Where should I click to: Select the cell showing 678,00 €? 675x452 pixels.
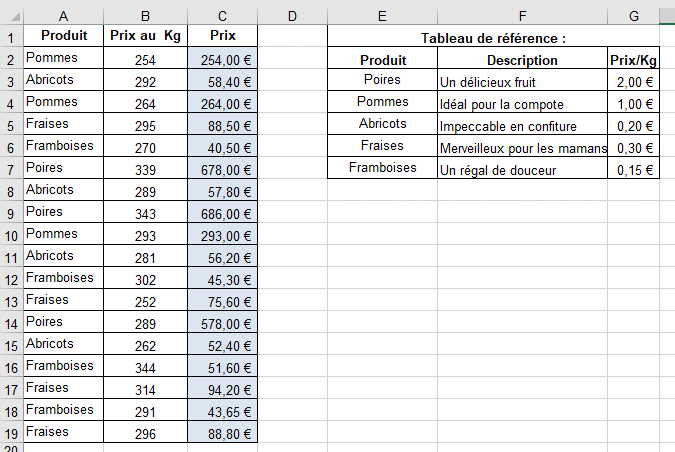pyautogui.click(x=222, y=169)
